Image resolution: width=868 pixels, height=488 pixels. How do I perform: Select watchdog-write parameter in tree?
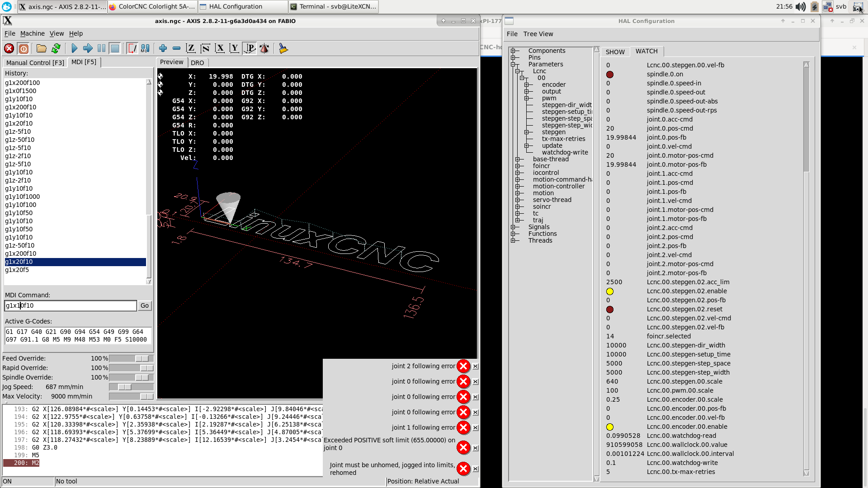click(565, 152)
